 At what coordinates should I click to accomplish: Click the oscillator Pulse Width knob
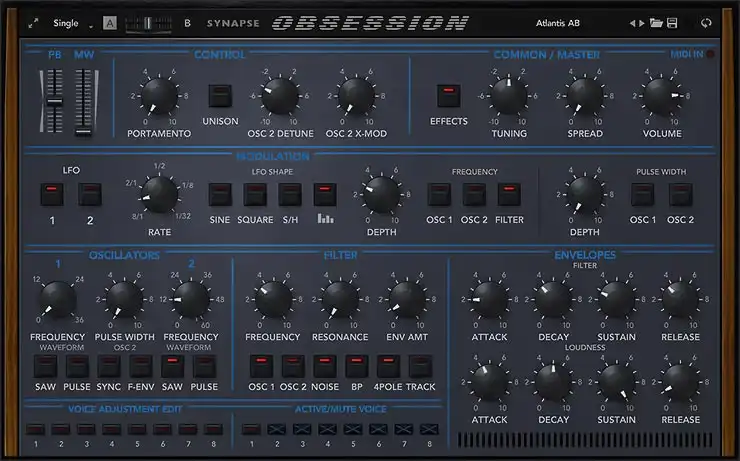coord(125,299)
